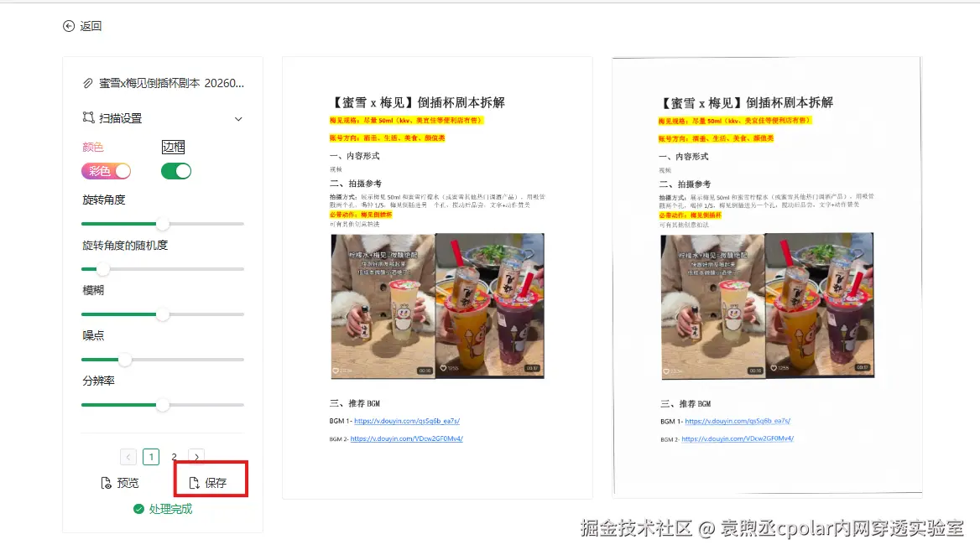Disable the 边框 border toggle

pyautogui.click(x=176, y=171)
